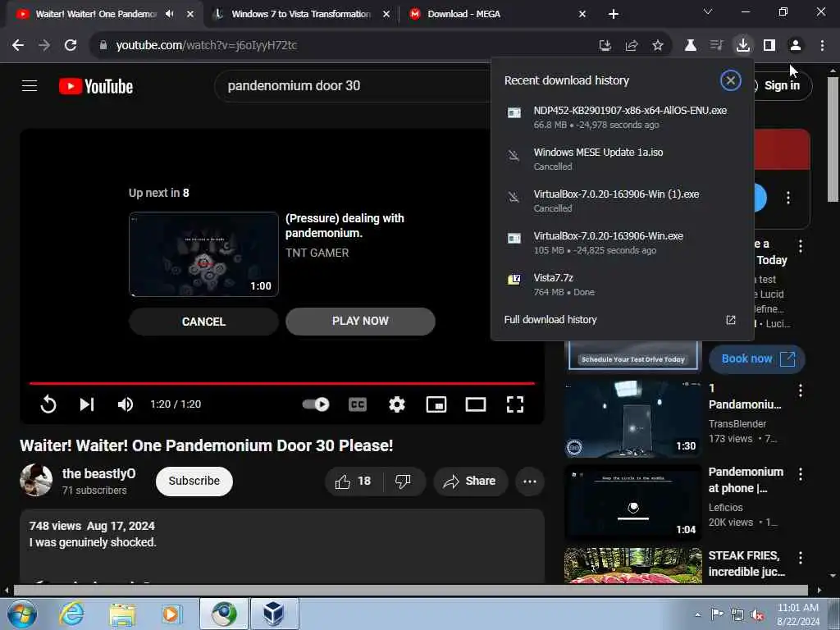Open the YouTube hamburger guide menu

pos(30,85)
